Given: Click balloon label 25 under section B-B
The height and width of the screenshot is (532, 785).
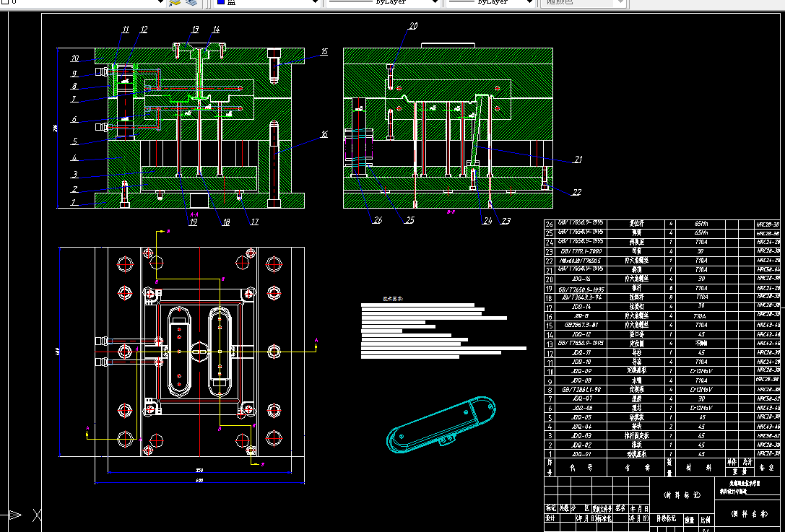Looking at the screenshot, I should click(409, 219).
